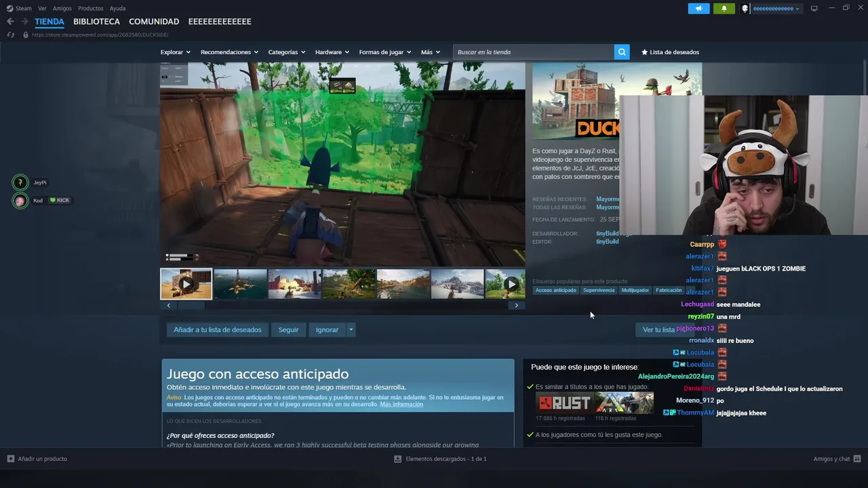Reload the store page
Image resolution: width=868 pixels, height=488 pixels.
[x=11, y=35]
